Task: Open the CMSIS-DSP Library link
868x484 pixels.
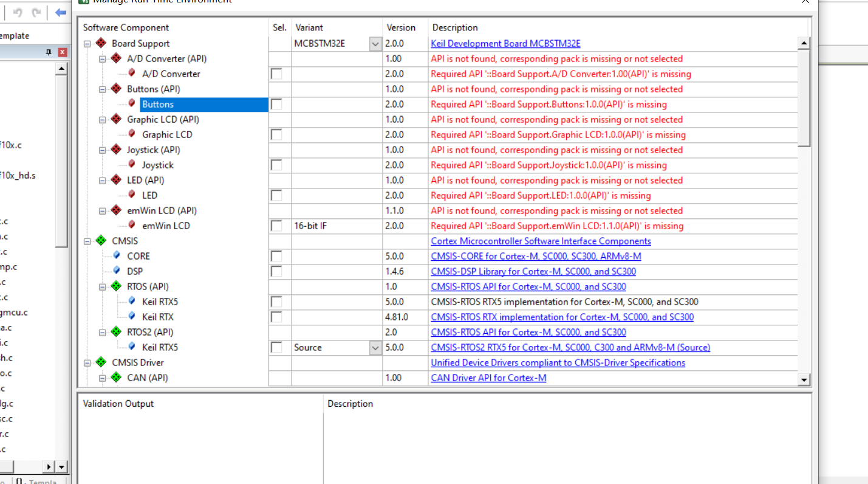Action: coord(533,271)
